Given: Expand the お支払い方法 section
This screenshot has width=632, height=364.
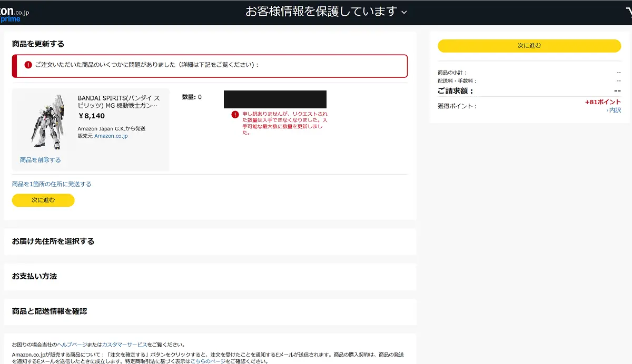Looking at the screenshot, I should point(210,277).
